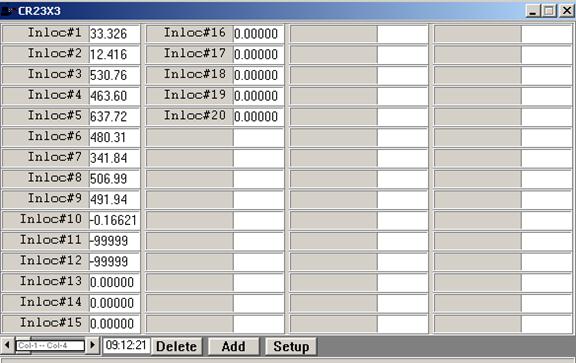
Task: Click the Add button
Action: pyautogui.click(x=233, y=346)
